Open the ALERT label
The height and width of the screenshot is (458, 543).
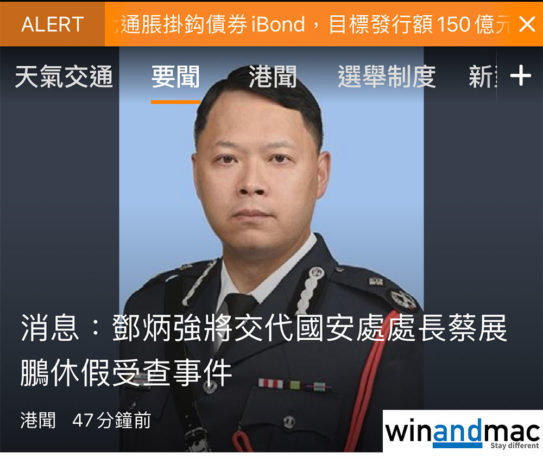[53, 24]
